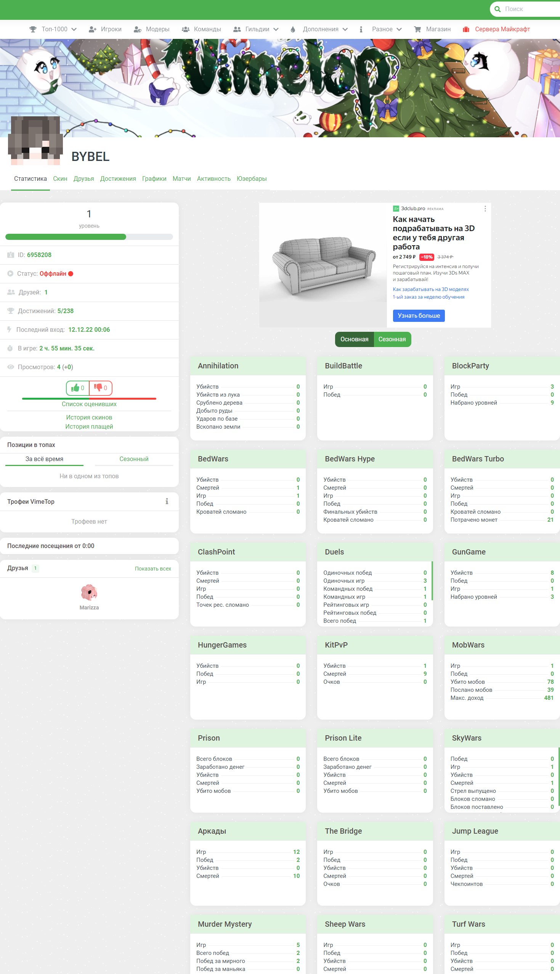Click the sofa ad image
The image size is (560, 974).
tap(323, 265)
